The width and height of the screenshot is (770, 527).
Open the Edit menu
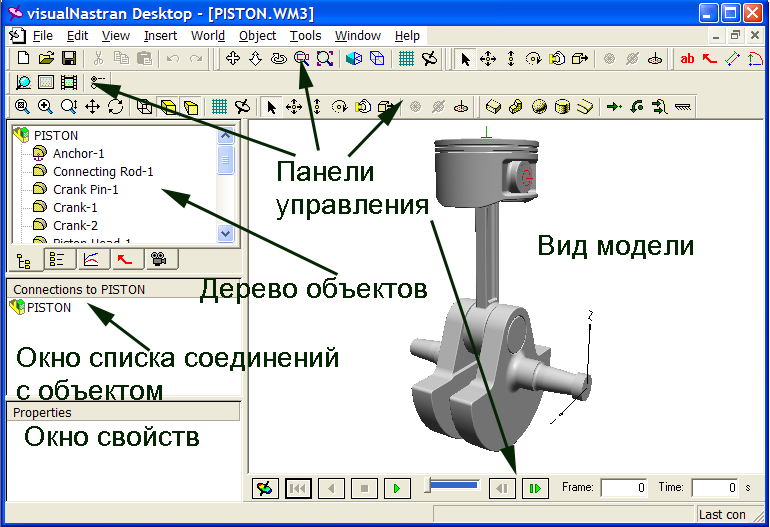78,36
